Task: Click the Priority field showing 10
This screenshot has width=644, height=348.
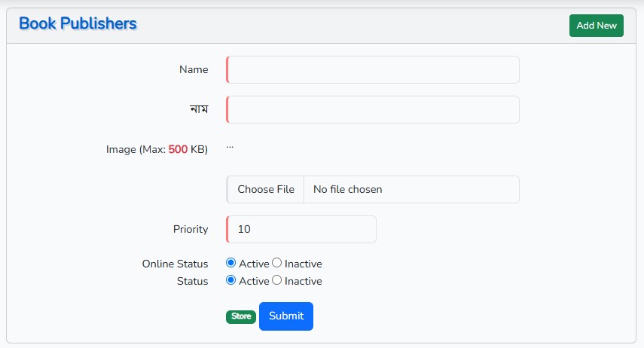Action: coord(301,229)
